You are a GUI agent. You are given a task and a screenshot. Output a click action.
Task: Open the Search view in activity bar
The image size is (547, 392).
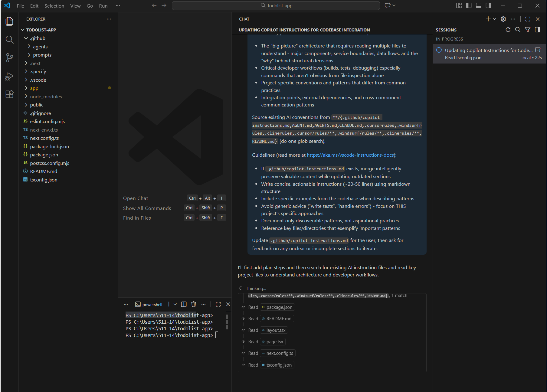(9, 40)
